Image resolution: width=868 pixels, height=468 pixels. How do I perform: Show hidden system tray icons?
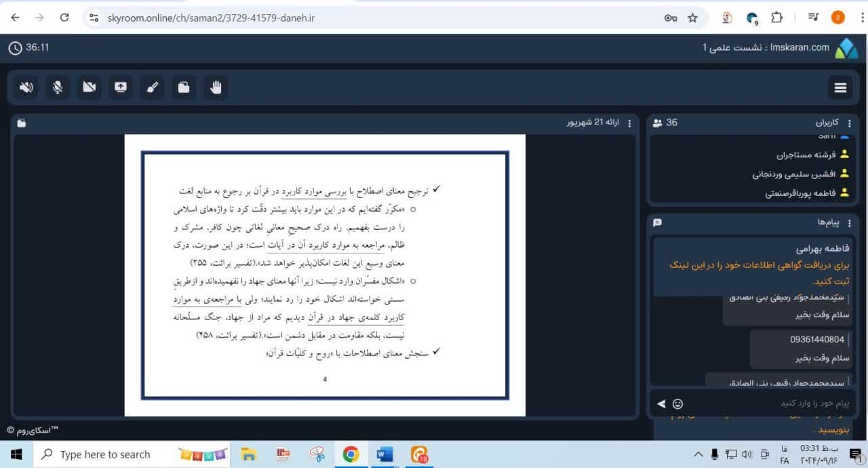click(x=698, y=454)
